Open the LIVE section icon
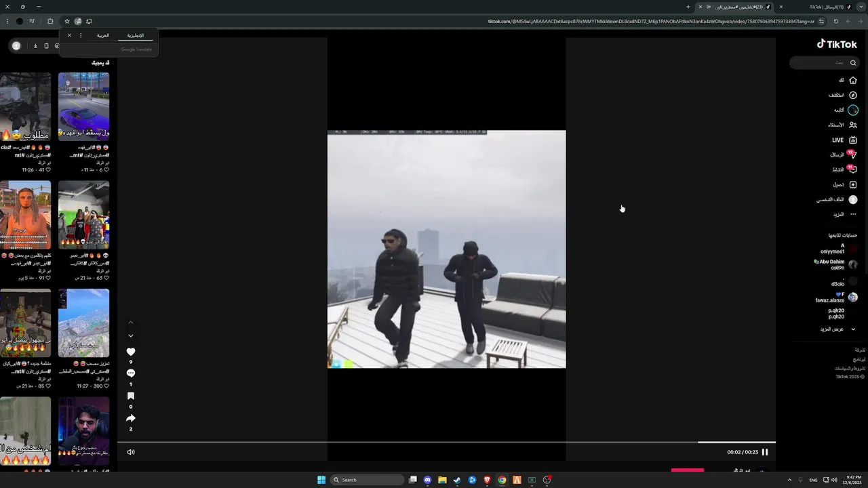 853,140
